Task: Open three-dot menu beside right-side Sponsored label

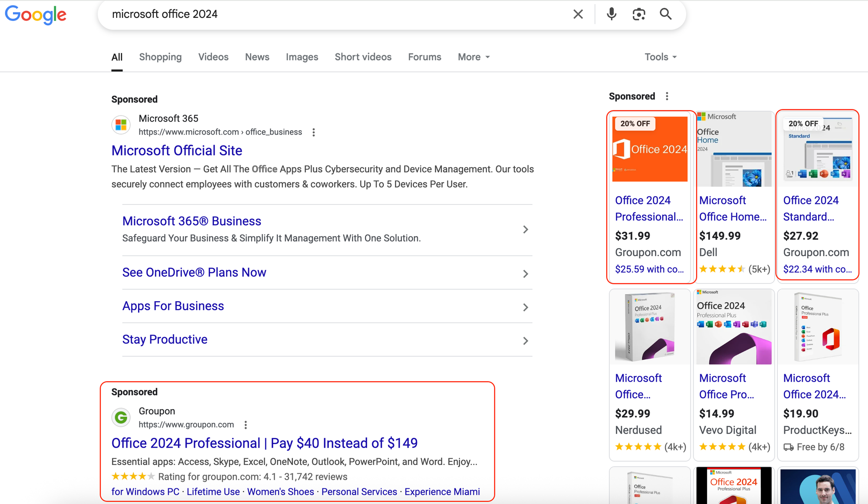Action: coord(667,96)
